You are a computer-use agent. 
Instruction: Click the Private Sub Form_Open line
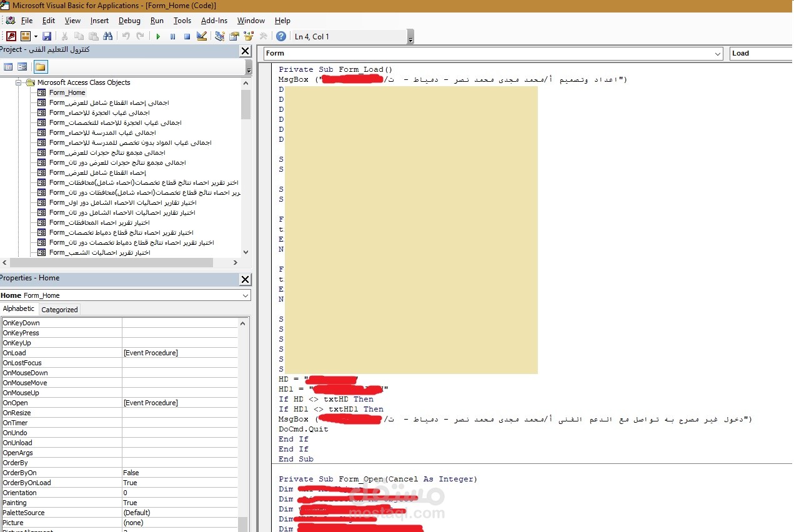tap(378, 479)
